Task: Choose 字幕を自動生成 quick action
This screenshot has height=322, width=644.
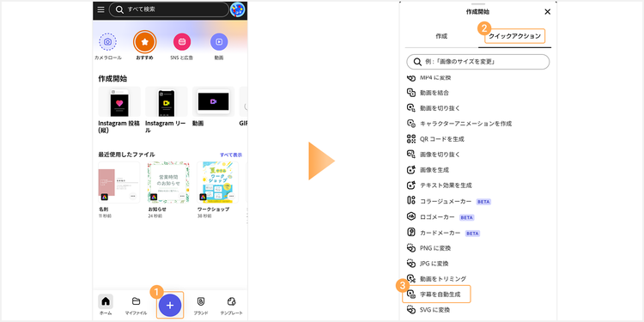Action: click(x=436, y=294)
